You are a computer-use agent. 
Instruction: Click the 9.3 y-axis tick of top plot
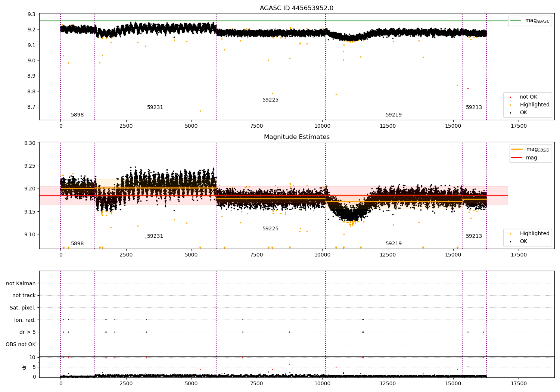[x=31, y=15]
